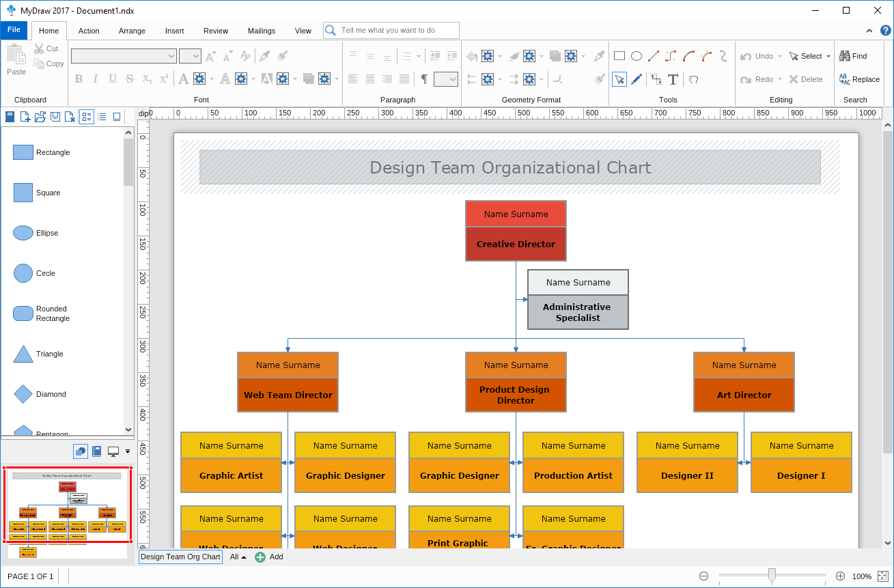Switch to the Review ribbon tab
Viewport: 894px width, 588px height.
(216, 31)
